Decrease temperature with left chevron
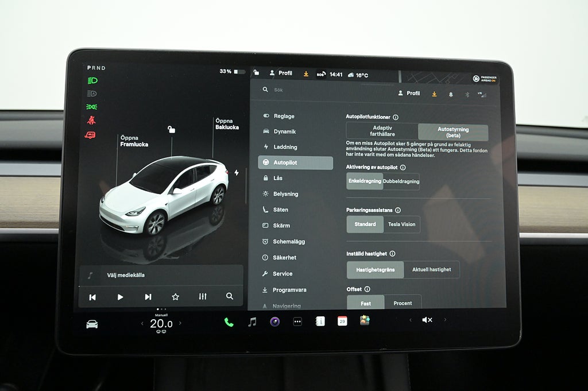 [142, 324]
